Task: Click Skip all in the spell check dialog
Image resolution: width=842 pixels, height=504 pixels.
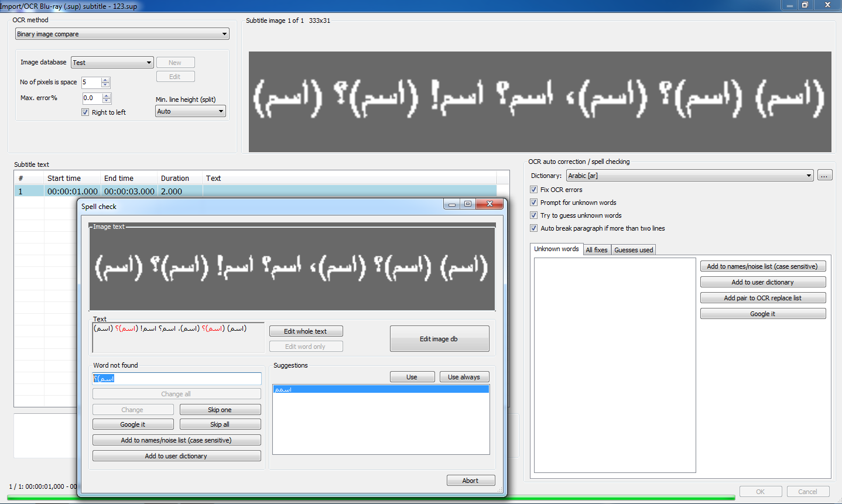Action: pyautogui.click(x=220, y=424)
